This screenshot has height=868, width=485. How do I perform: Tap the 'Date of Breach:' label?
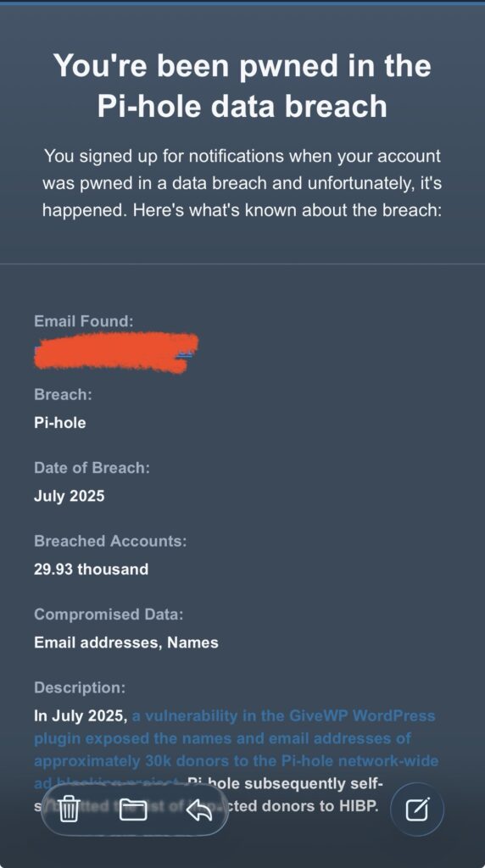(x=92, y=468)
